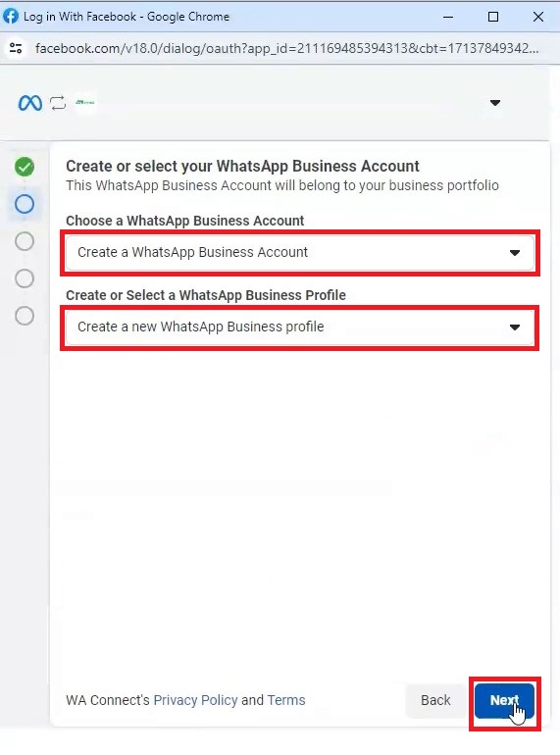Click the Next button
The height and width of the screenshot is (755, 560).
pyautogui.click(x=504, y=700)
